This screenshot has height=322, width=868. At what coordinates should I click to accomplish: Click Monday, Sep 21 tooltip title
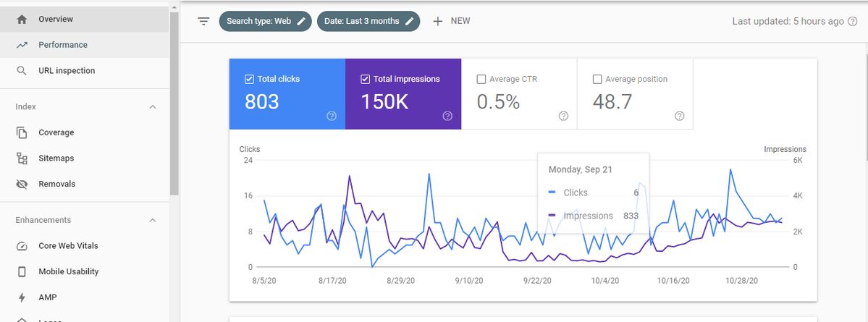[x=580, y=170]
